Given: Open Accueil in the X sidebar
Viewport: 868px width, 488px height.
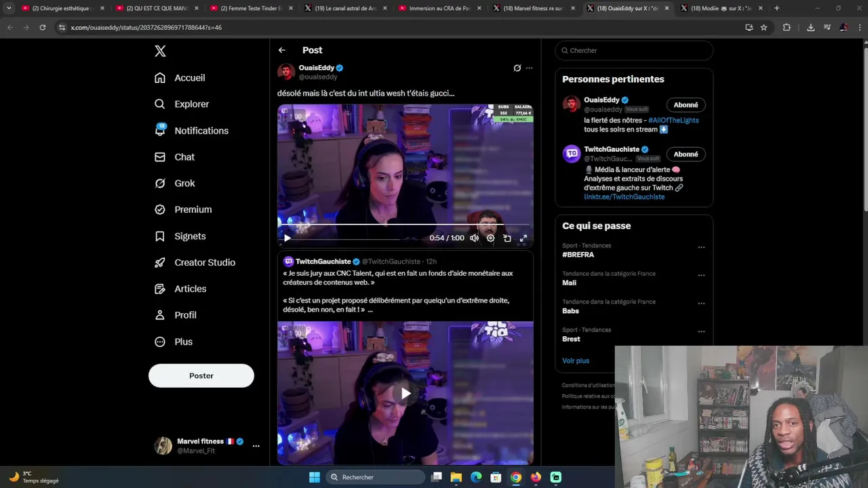Looking at the screenshot, I should (180, 78).
